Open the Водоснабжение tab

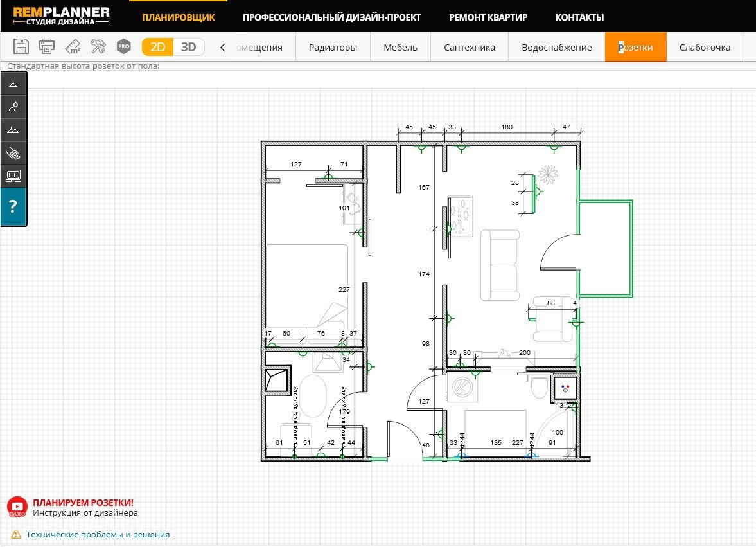click(x=556, y=48)
